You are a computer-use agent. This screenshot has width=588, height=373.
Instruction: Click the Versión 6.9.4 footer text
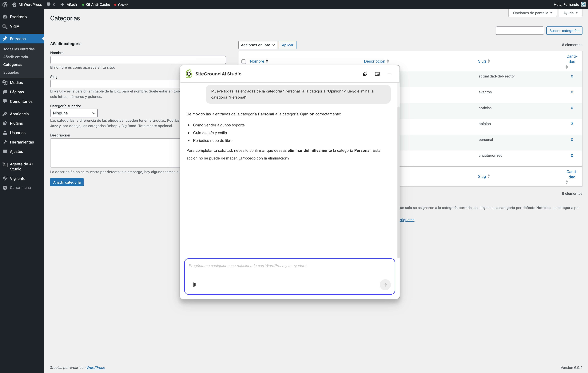click(571, 368)
